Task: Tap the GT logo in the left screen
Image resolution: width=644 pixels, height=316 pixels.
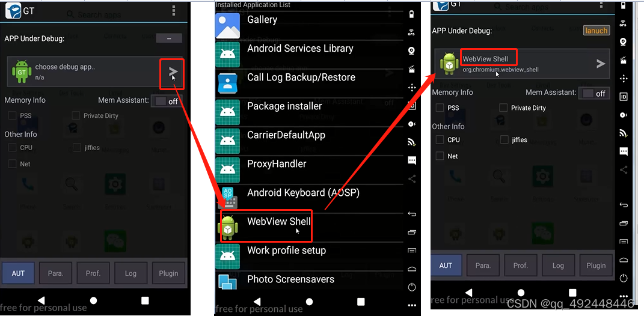Action: (x=13, y=11)
